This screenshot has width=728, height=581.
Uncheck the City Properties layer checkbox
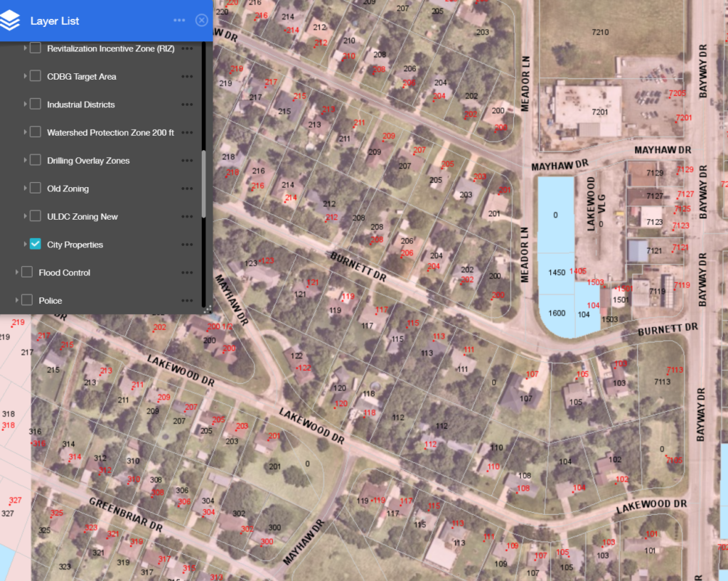[x=35, y=245]
